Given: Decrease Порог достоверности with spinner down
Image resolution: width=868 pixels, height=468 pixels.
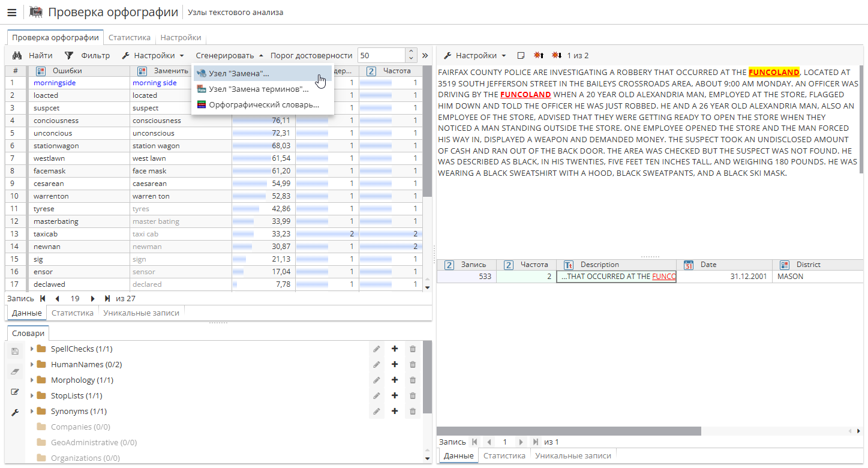Looking at the screenshot, I should (x=411, y=59).
